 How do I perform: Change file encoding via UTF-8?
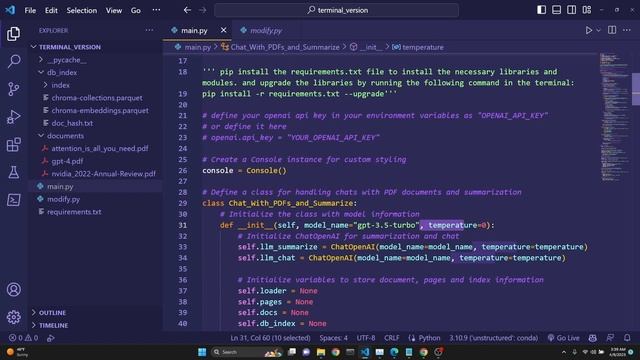(x=366, y=338)
